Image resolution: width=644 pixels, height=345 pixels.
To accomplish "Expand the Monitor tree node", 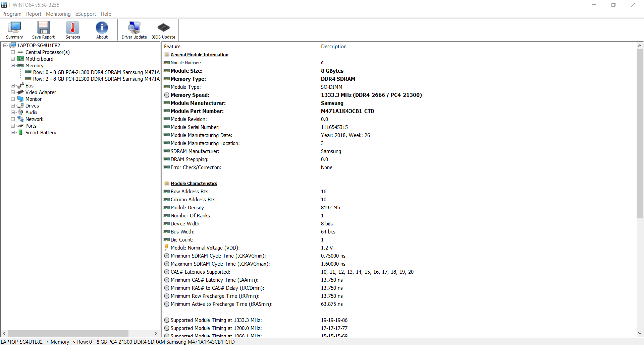I will (x=13, y=99).
